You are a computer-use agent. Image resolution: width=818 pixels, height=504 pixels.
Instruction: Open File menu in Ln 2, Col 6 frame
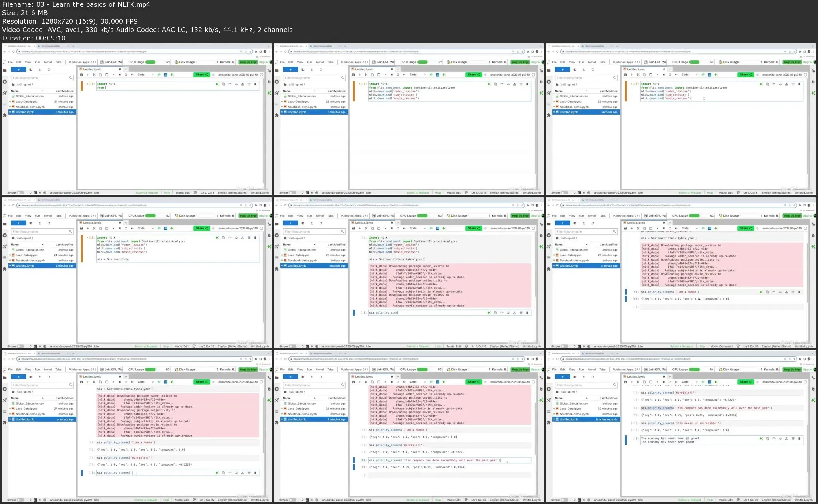tap(10, 62)
